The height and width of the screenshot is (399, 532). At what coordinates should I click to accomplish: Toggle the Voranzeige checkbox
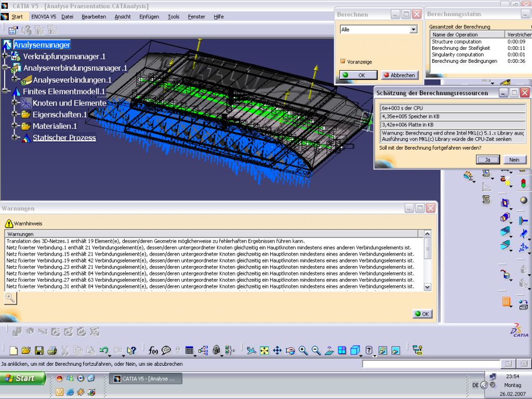343,61
